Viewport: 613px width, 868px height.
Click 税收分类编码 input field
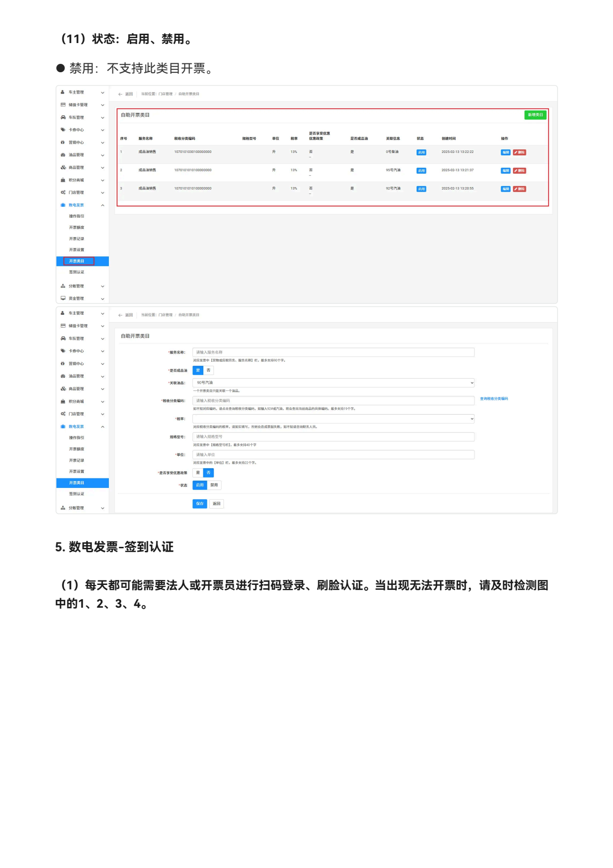[x=333, y=401]
